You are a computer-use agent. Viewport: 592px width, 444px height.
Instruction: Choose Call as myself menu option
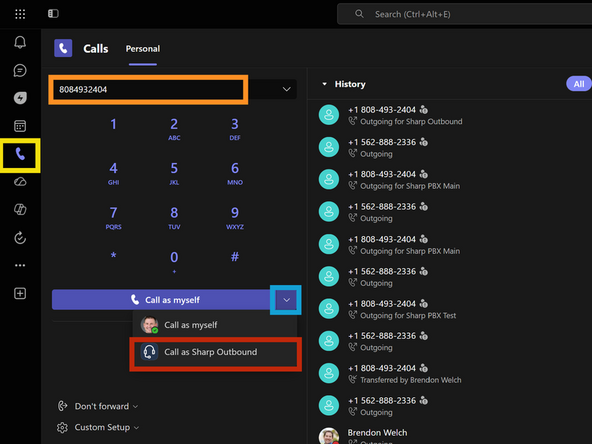[215, 325]
